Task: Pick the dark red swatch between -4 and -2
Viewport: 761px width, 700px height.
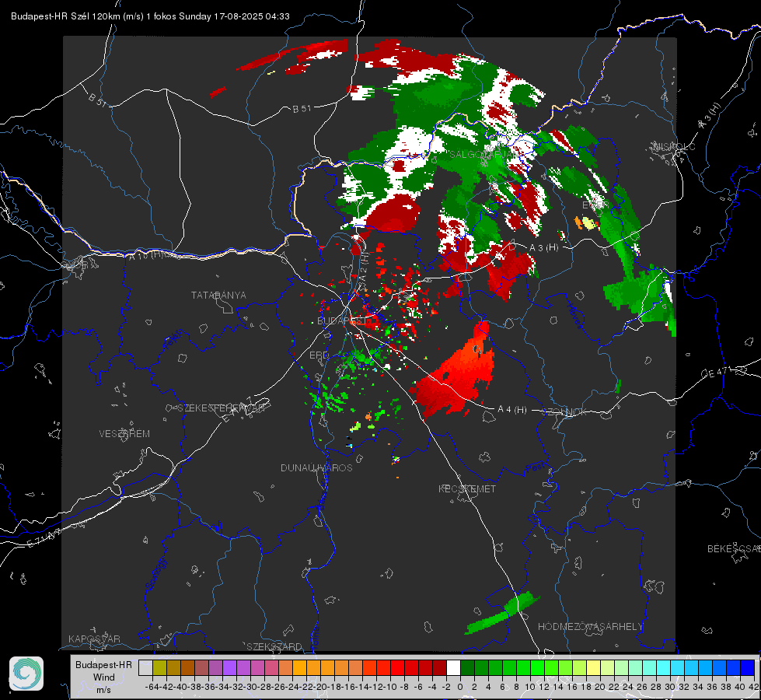Action: coord(440,667)
